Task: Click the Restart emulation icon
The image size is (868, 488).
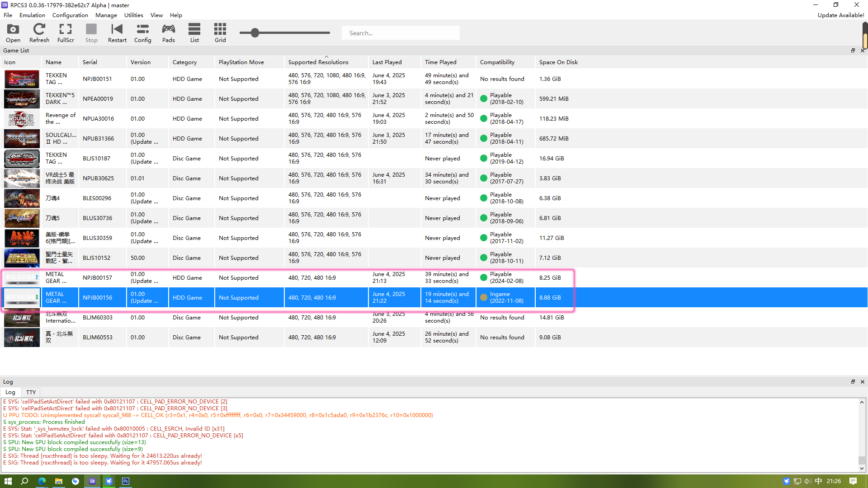Action: pos(117,33)
